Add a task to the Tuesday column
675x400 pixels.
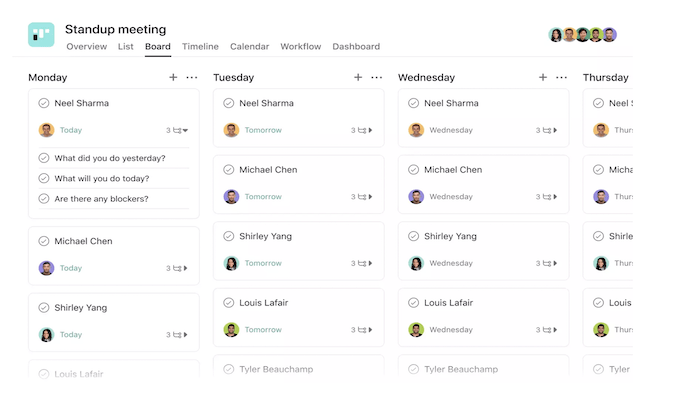pyautogui.click(x=358, y=77)
